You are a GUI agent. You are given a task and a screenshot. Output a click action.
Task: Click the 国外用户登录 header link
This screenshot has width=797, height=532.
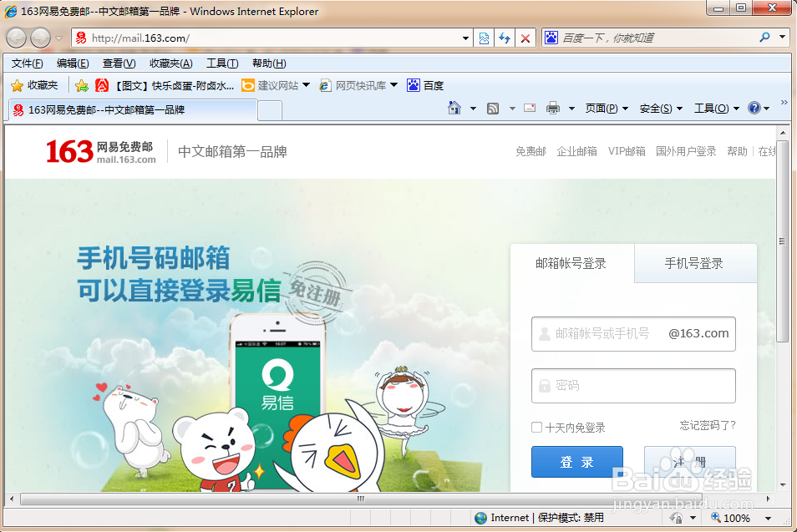click(686, 151)
